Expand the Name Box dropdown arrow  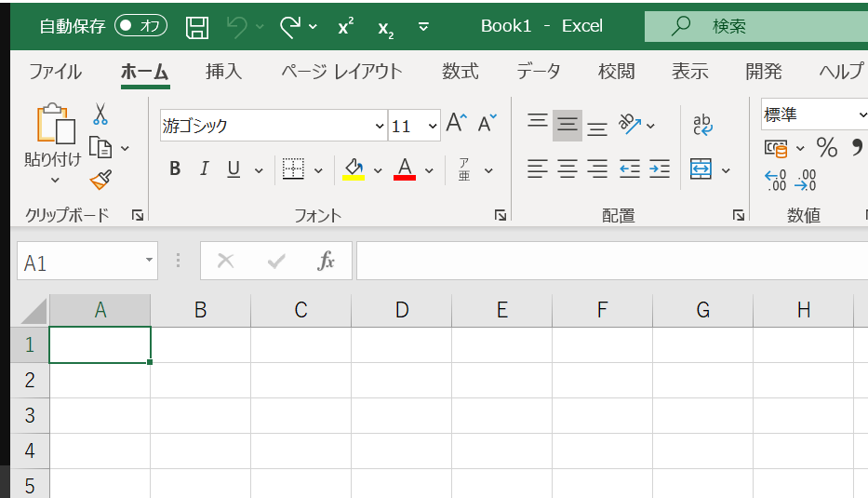pos(149,262)
